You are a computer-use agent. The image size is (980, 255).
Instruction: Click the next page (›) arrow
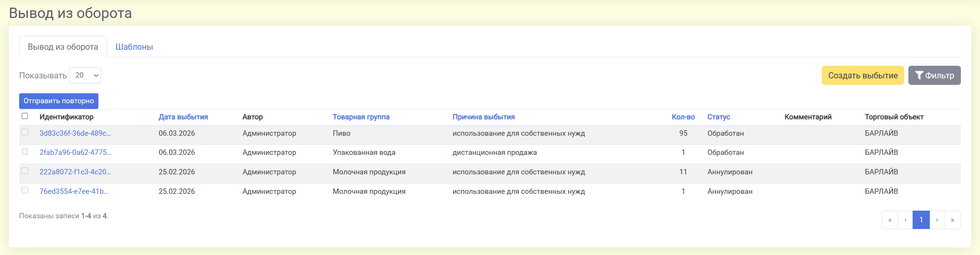[937, 220]
